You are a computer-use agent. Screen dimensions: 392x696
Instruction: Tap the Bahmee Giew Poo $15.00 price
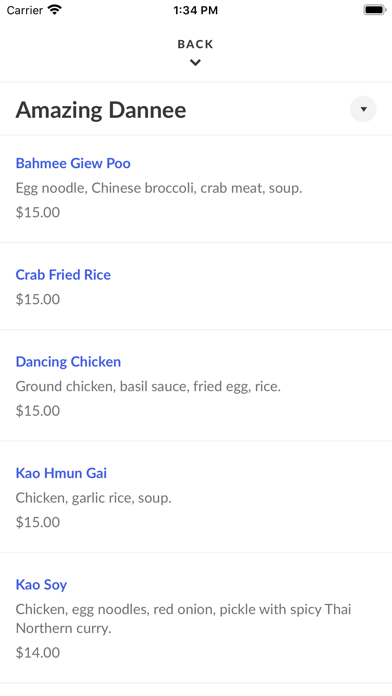38,212
